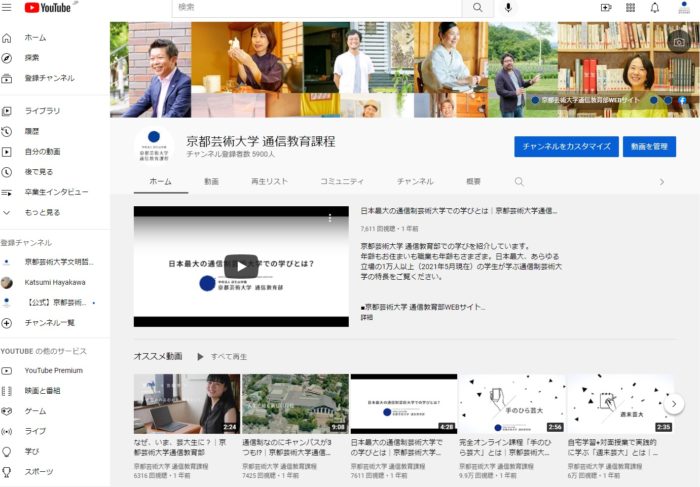
Task: Click the banner camera edit icon
Action: [679, 42]
